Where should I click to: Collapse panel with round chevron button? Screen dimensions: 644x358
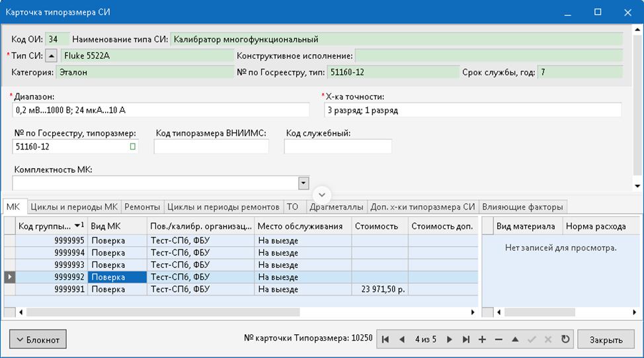[321, 195]
